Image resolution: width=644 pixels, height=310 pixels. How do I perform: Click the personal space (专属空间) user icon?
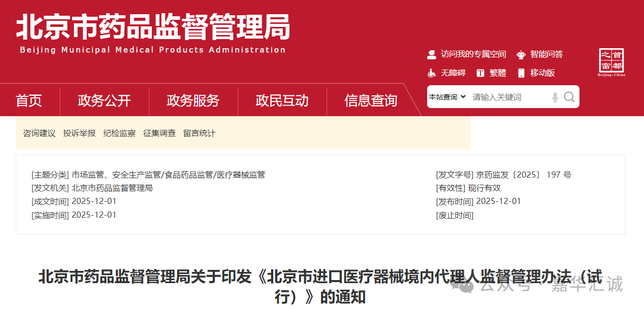coord(431,54)
